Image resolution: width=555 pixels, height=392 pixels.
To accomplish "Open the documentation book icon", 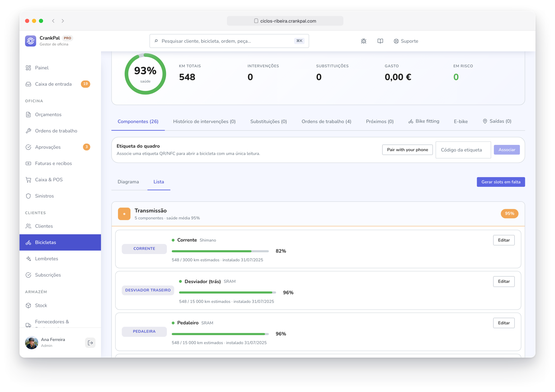I will click(x=380, y=41).
